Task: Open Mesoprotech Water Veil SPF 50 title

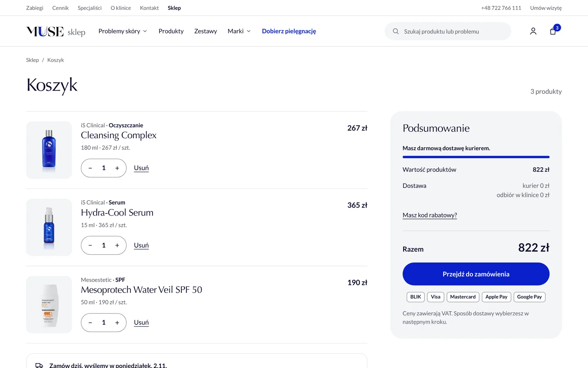Action: (141, 290)
